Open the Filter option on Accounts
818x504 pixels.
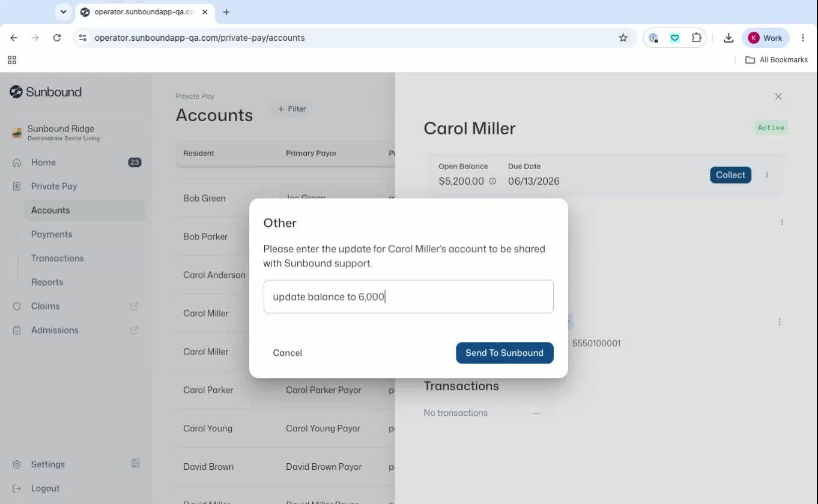[x=292, y=109]
